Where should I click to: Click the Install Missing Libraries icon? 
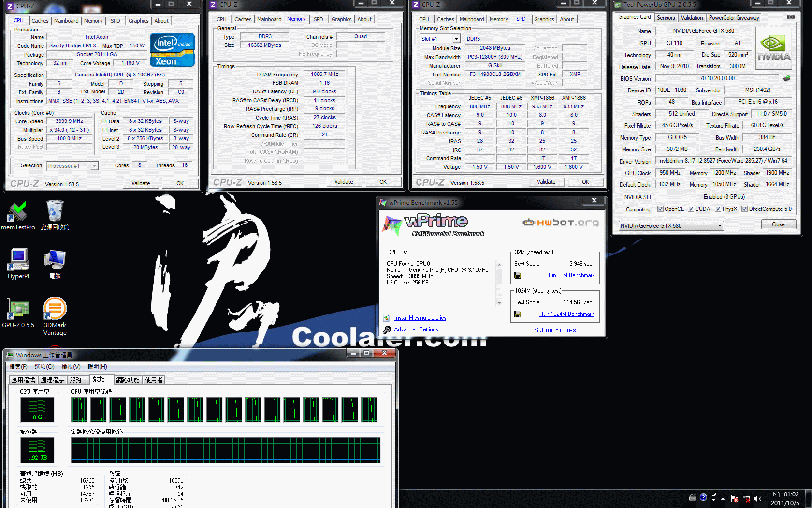[387, 318]
